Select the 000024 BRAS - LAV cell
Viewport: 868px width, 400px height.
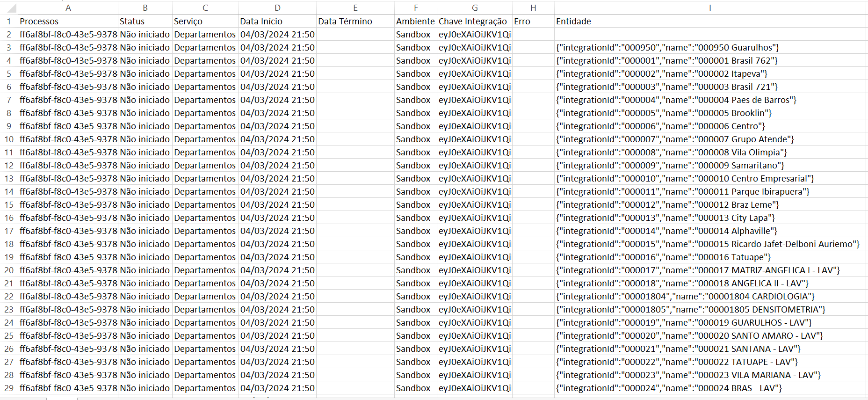tap(669, 388)
